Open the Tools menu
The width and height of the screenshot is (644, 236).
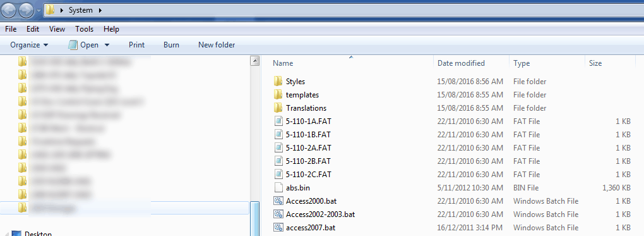(84, 29)
